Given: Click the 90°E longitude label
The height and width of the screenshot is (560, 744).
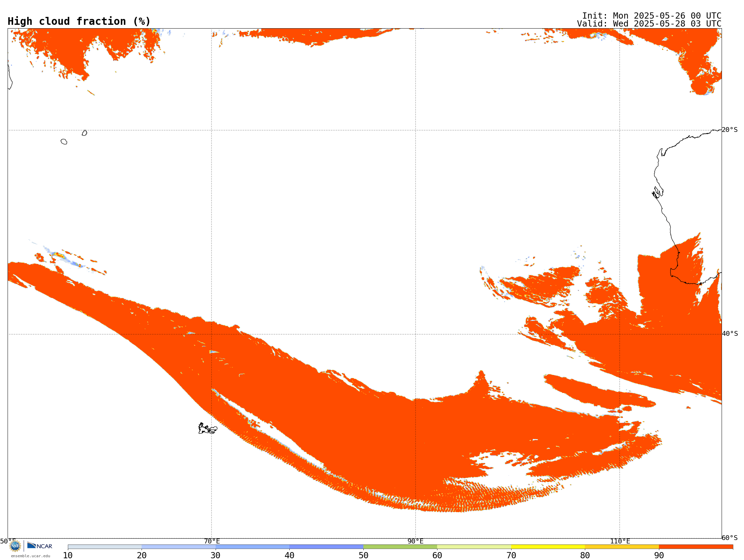Looking at the screenshot, I should 415,541.
